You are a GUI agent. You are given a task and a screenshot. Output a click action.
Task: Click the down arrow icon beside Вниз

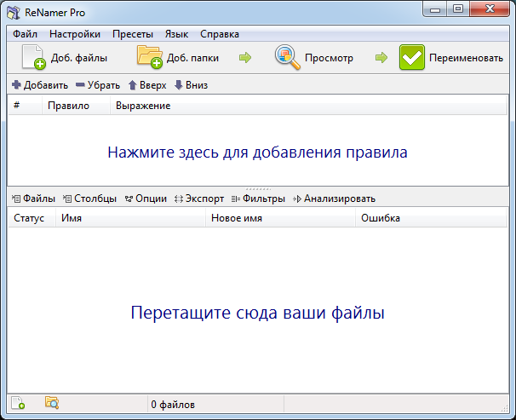pos(179,85)
